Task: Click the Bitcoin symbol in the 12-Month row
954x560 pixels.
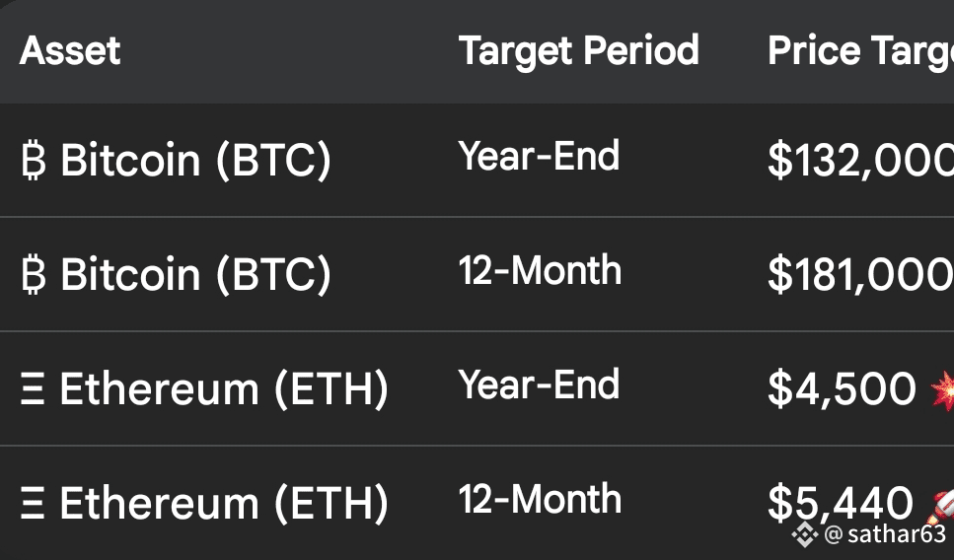Action: 33,275
